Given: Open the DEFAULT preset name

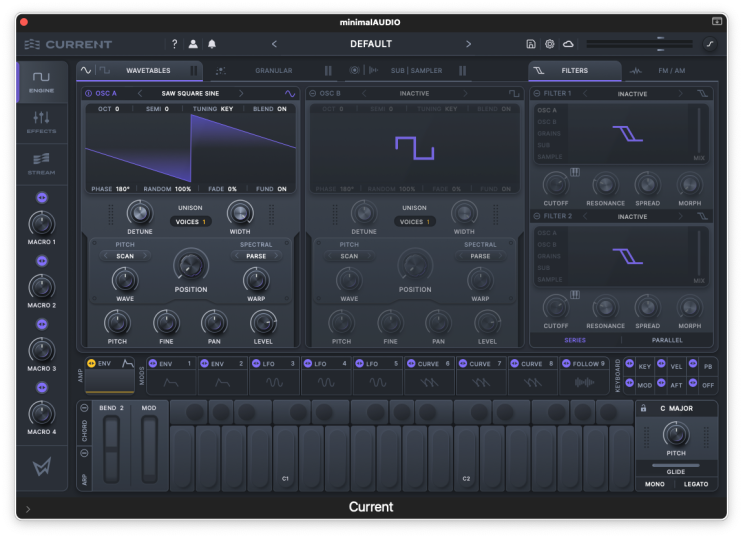Looking at the screenshot, I should (371, 44).
